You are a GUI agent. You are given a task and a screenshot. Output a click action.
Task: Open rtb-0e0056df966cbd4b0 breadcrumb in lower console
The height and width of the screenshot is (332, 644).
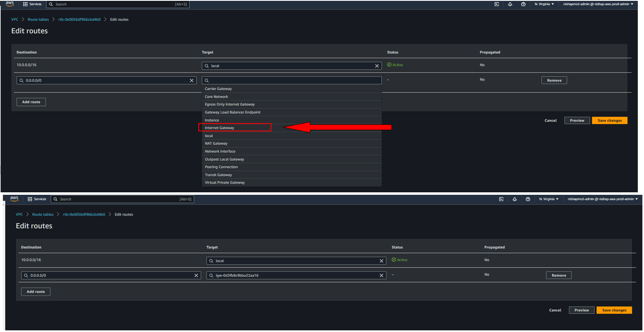(x=84, y=215)
